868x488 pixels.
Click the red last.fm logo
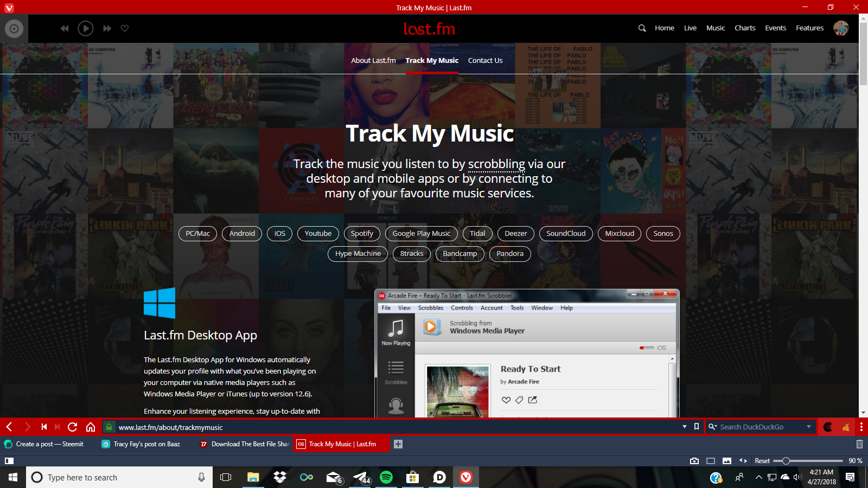pyautogui.click(x=429, y=28)
